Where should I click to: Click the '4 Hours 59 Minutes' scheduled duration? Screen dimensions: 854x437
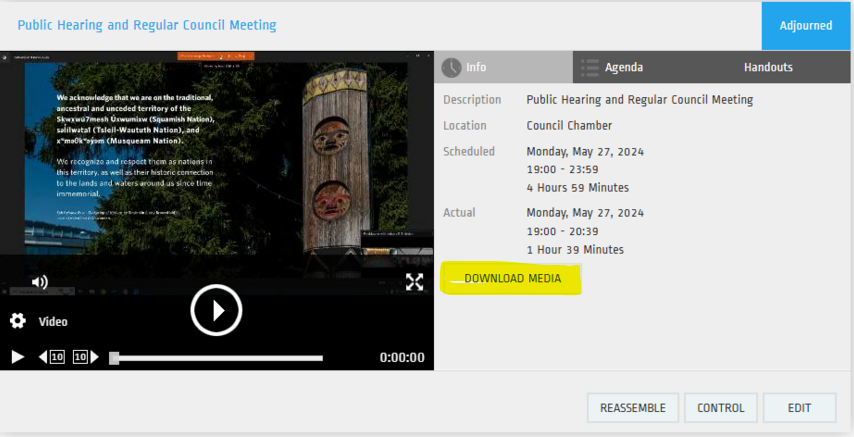click(x=578, y=187)
